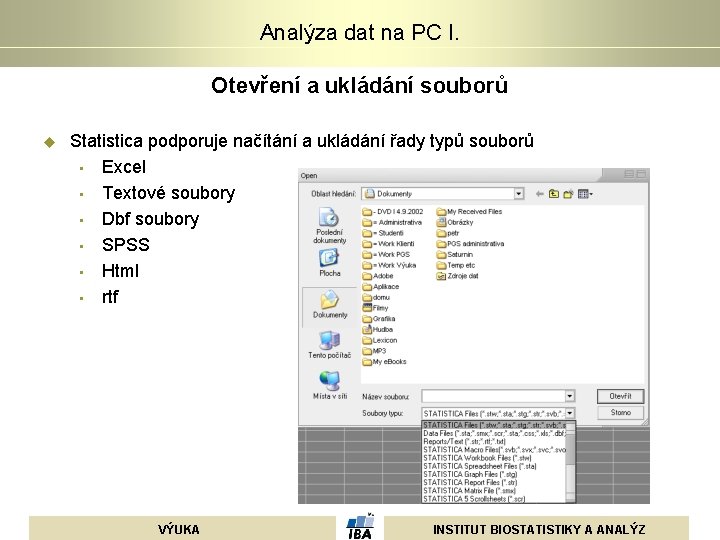Expand the Oblast hledání Dokumenty dropdown

[x=518, y=194]
